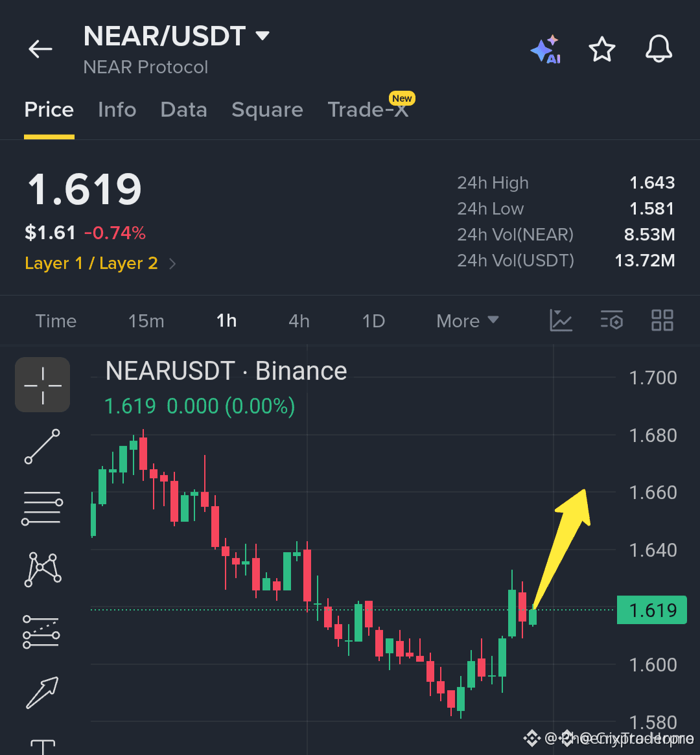Click the 24h Vol(USDT) value 13.72M

click(x=645, y=261)
